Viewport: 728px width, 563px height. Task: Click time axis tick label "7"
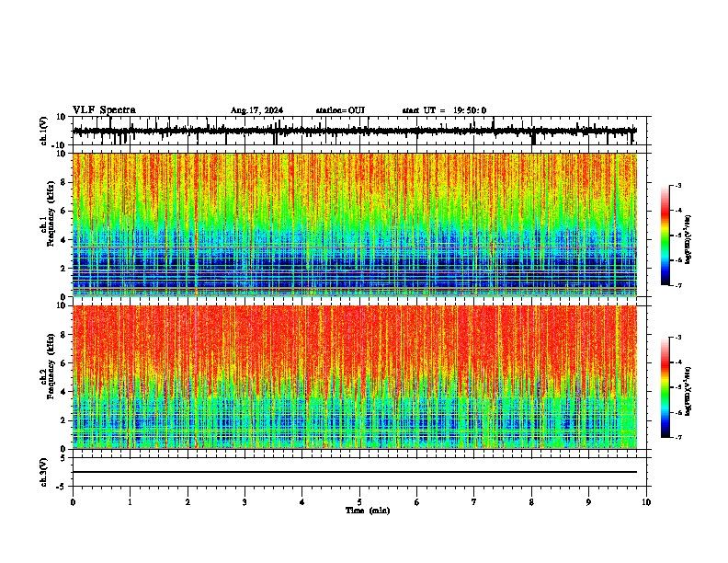[x=474, y=502]
